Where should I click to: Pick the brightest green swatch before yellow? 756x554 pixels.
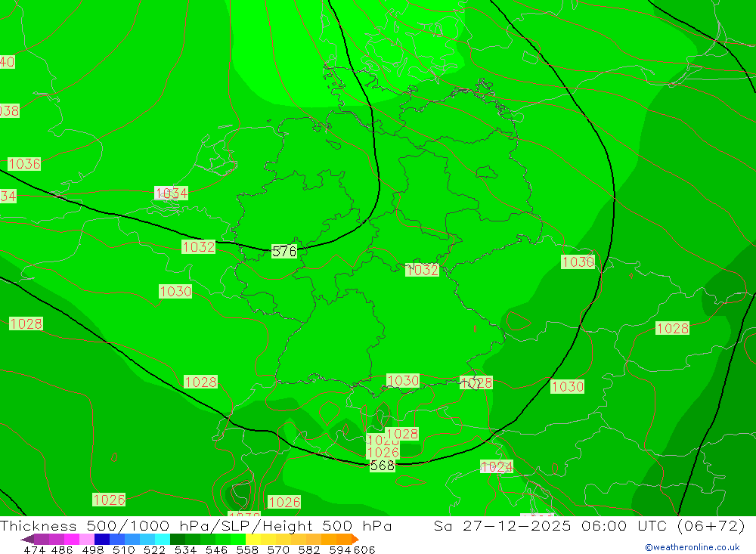coord(238,539)
